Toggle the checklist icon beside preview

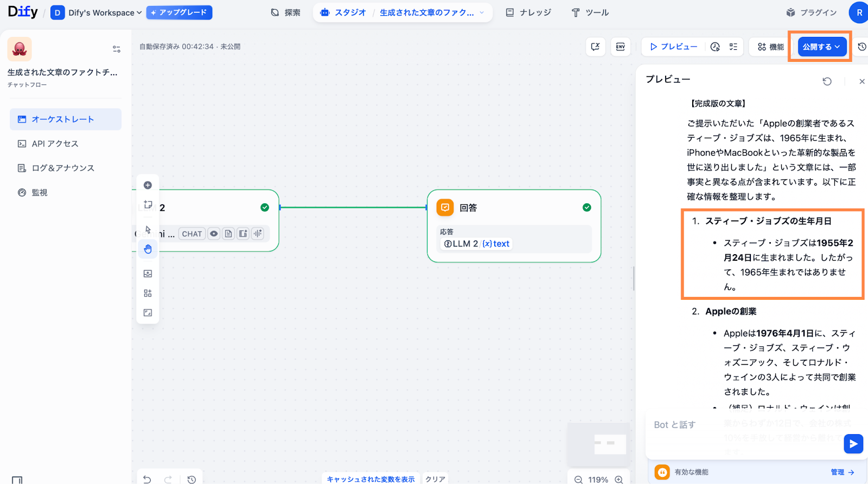[x=733, y=47]
